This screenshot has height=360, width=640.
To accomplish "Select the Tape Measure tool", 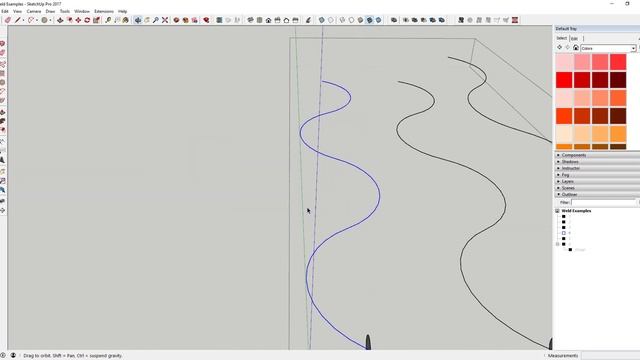I will point(108,20).
